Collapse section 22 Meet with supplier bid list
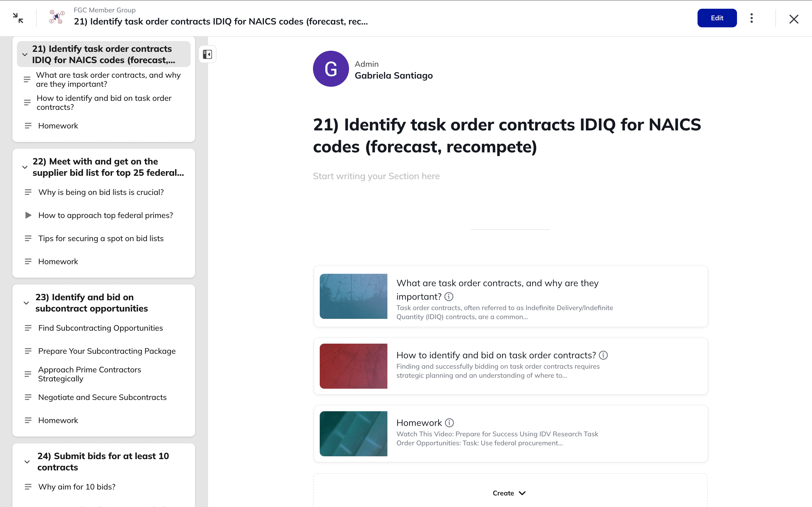812x507 pixels. coord(25,167)
